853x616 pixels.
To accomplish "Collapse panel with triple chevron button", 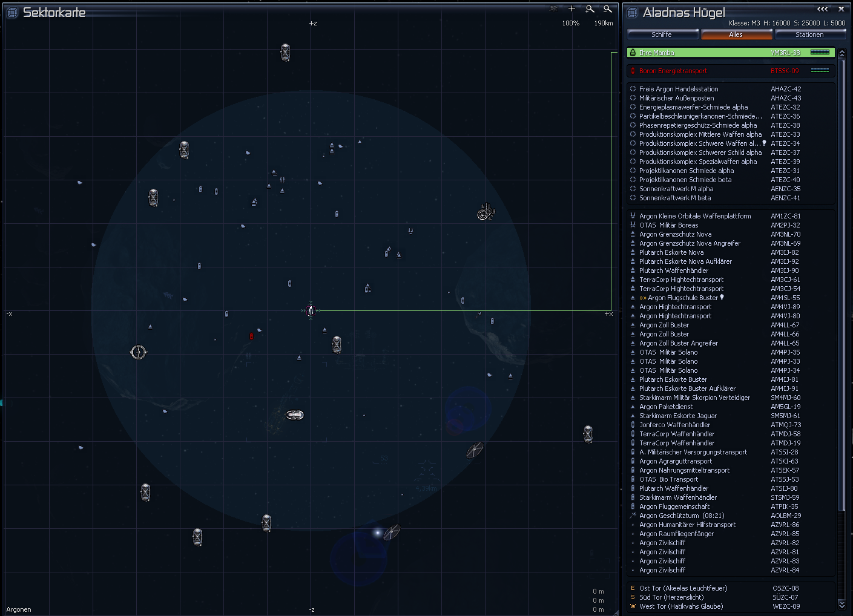I will 822,9.
